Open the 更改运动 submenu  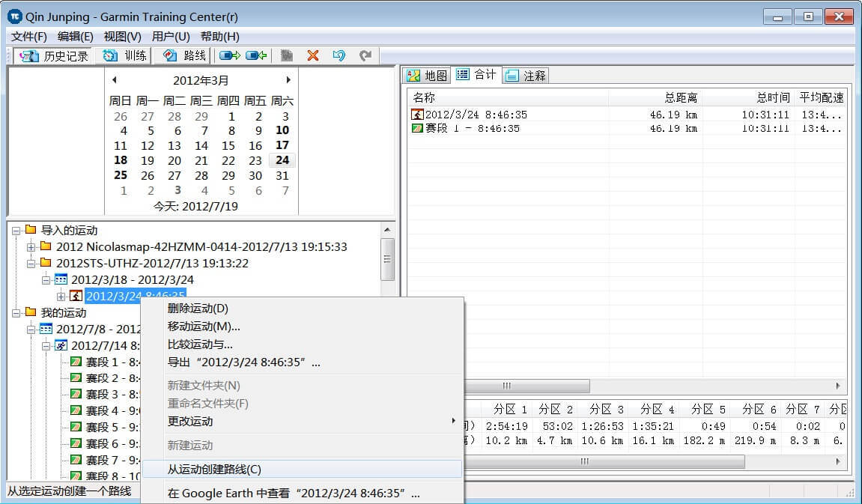pyautogui.click(x=301, y=422)
